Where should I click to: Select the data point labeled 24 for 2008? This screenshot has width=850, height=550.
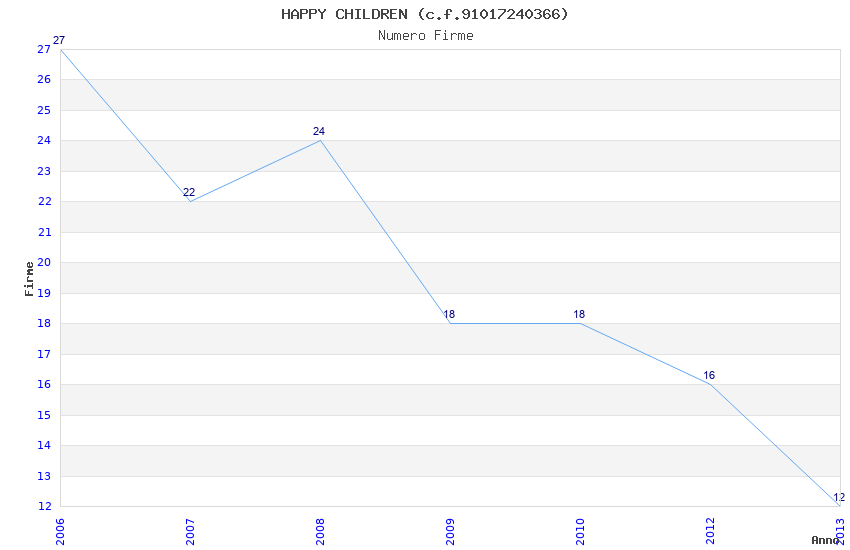[320, 140]
